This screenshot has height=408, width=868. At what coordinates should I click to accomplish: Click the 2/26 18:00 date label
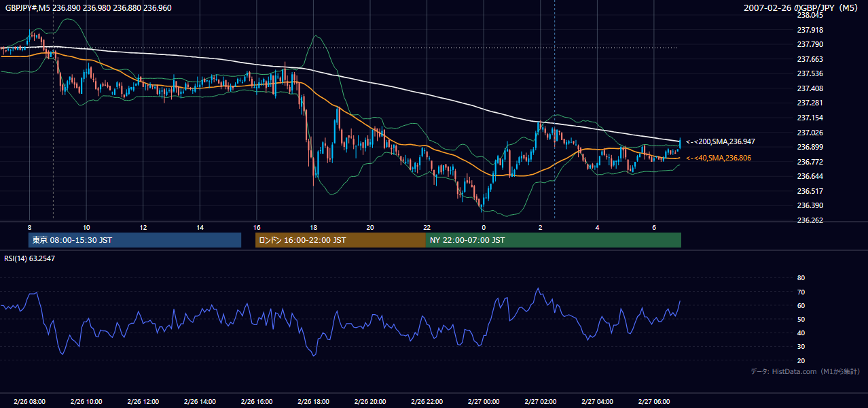pos(313,402)
